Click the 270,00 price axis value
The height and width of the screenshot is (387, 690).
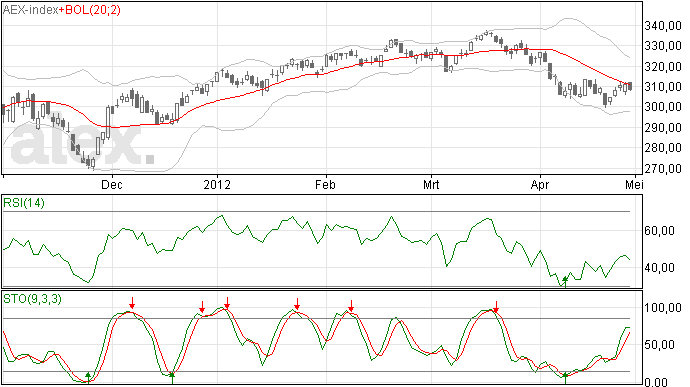click(663, 168)
